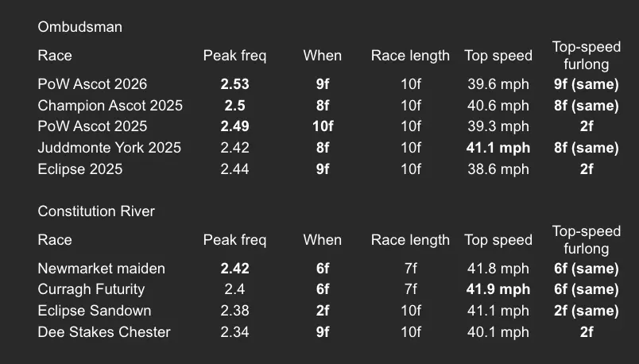
Task: Click Dee Stakes Chester race name
Action: (104, 331)
